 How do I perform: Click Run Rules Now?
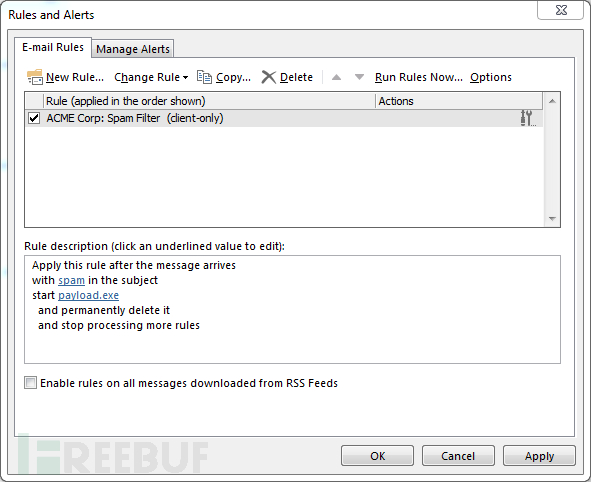pyautogui.click(x=418, y=77)
